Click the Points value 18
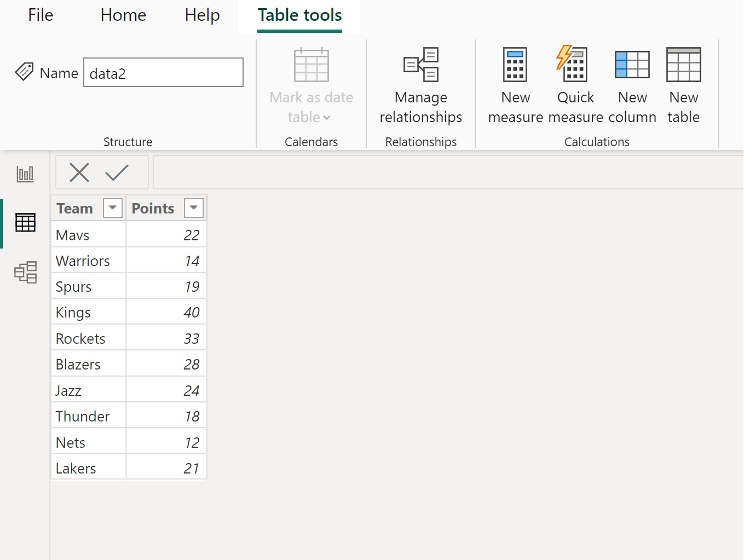 click(x=166, y=416)
